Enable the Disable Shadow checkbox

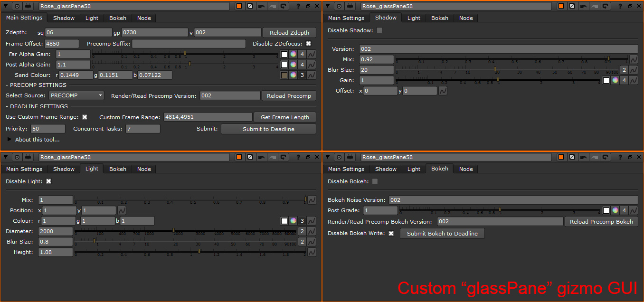point(379,30)
